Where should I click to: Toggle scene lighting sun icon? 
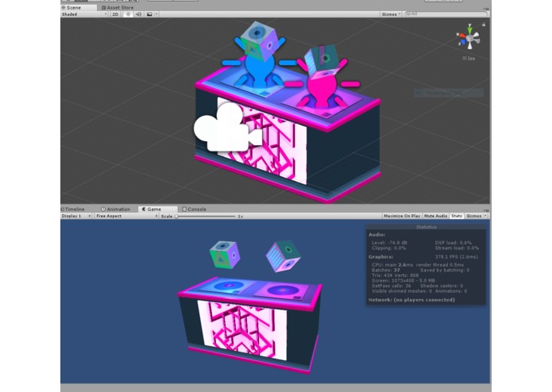coord(128,14)
